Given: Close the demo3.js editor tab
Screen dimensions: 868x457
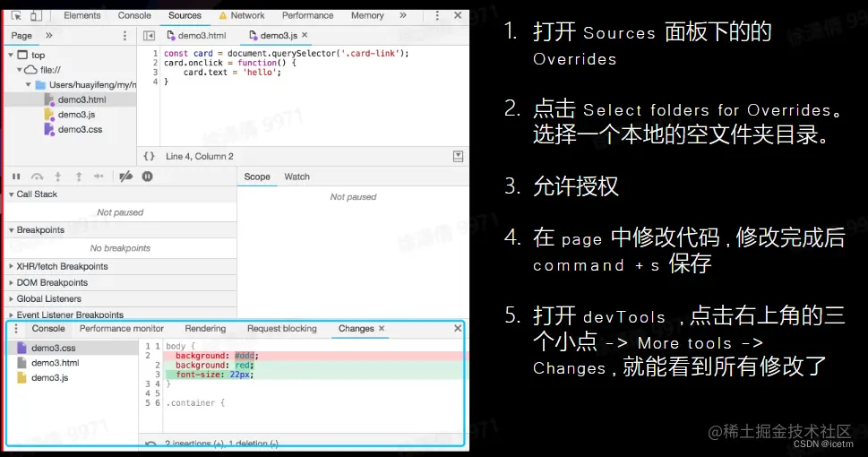Looking at the screenshot, I should (x=305, y=35).
